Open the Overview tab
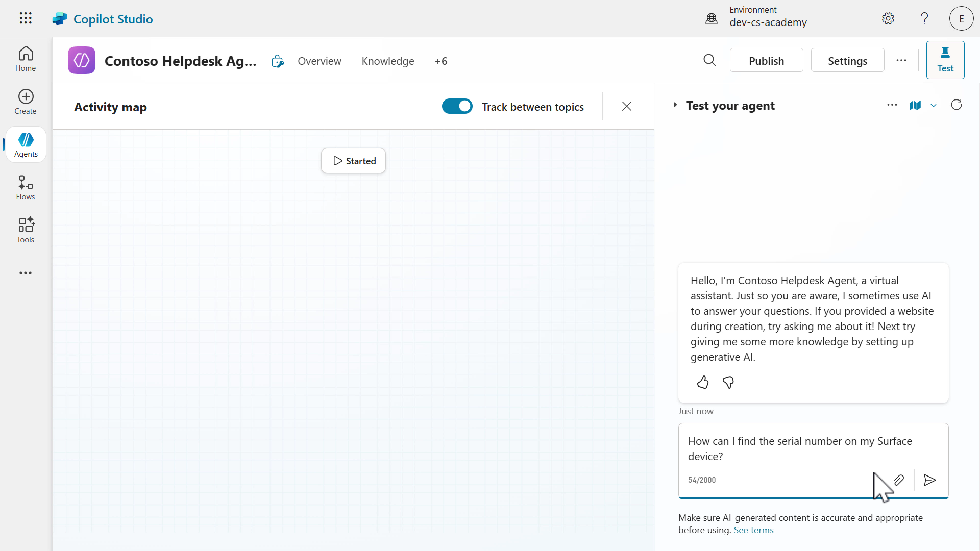The height and width of the screenshot is (551, 980). point(320,61)
